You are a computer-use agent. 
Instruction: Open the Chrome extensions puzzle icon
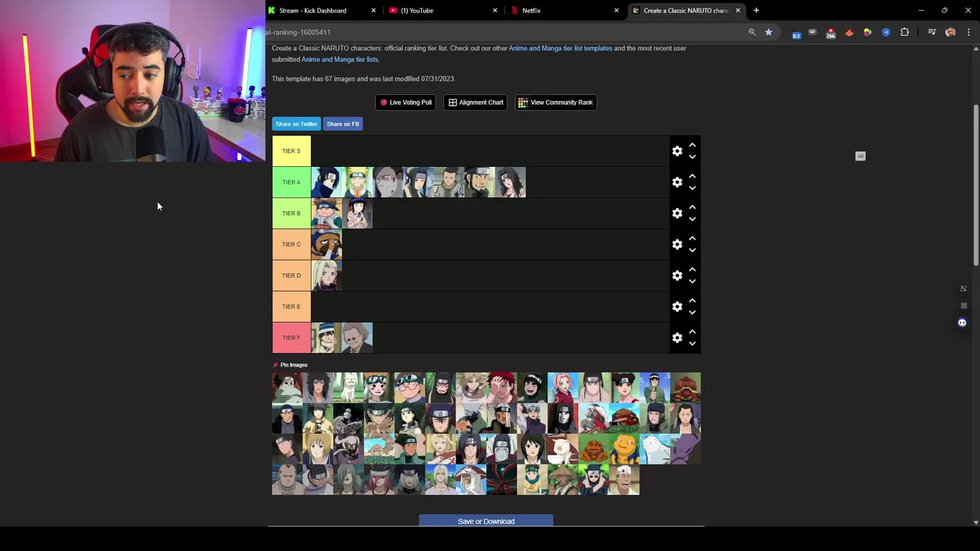point(905,32)
